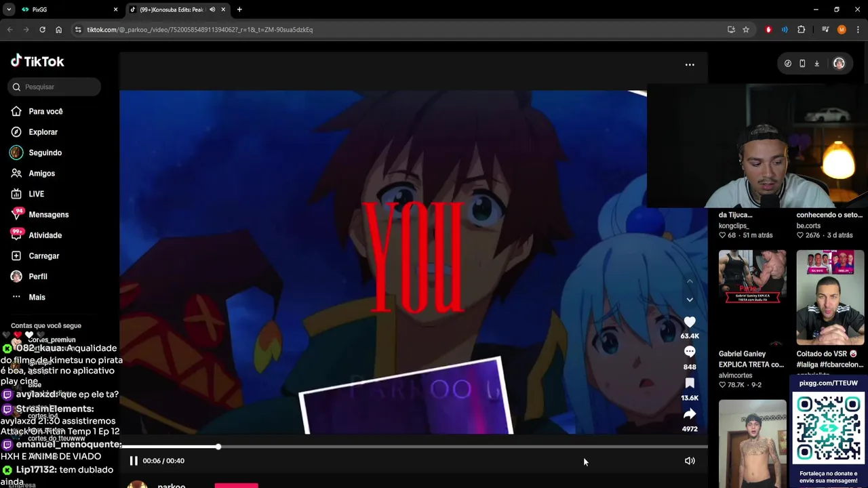
Task: Open a new browser tab
Action: (x=239, y=9)
